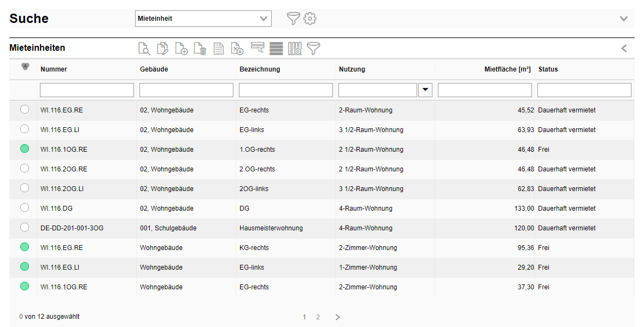Click the funnel filter icon in Mieteinheiten toolbar
644x327 pixels.
coord(313,49)
